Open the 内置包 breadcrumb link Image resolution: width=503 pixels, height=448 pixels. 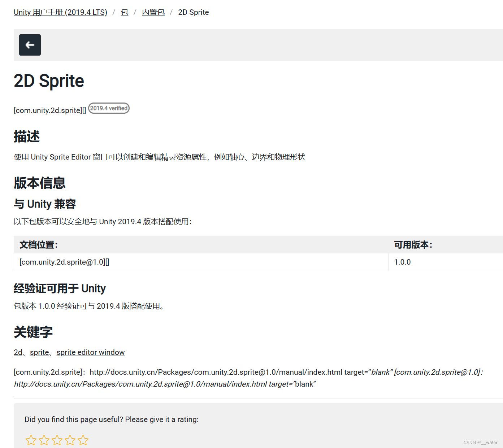pyautogui.click(x=153, y=12)
